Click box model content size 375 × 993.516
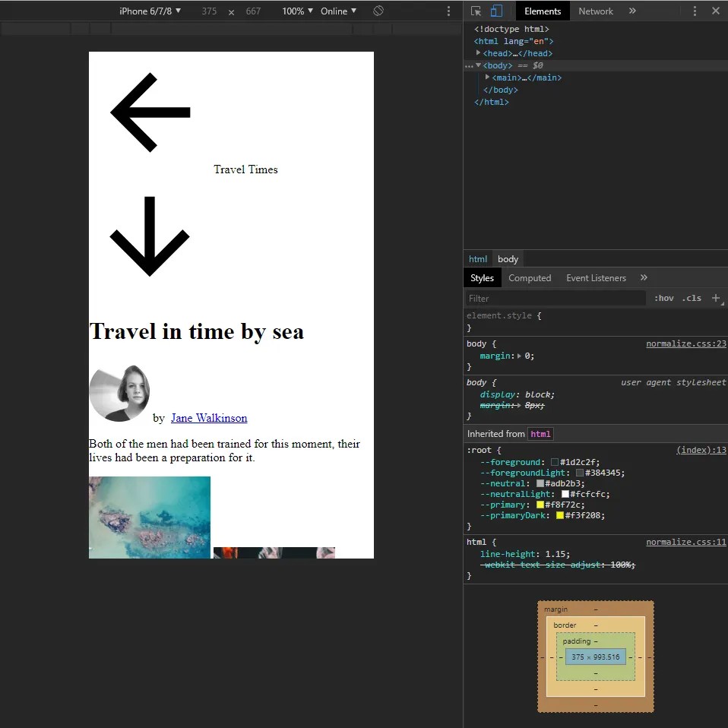This screenshot has width=728, height=728. click(595, 657)
